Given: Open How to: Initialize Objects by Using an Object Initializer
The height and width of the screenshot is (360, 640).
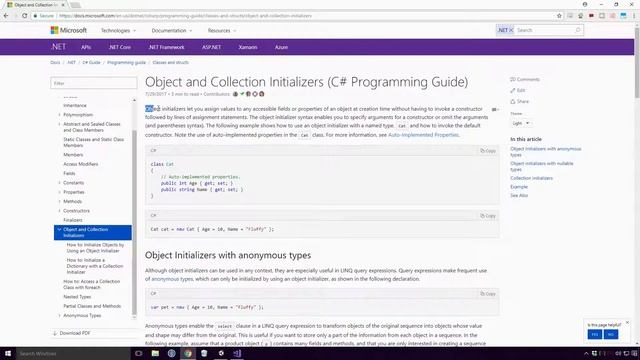Looking at the screenshot, I should point(95,248).
